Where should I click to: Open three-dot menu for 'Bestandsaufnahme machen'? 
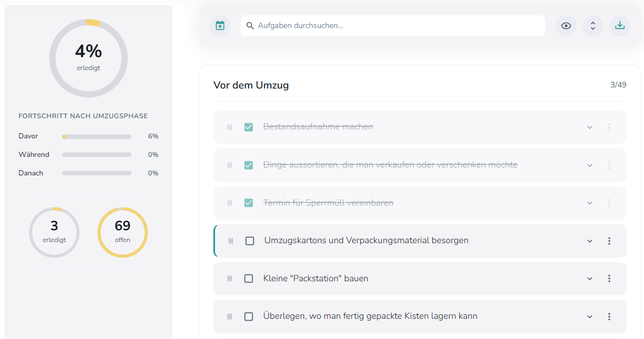609,127
